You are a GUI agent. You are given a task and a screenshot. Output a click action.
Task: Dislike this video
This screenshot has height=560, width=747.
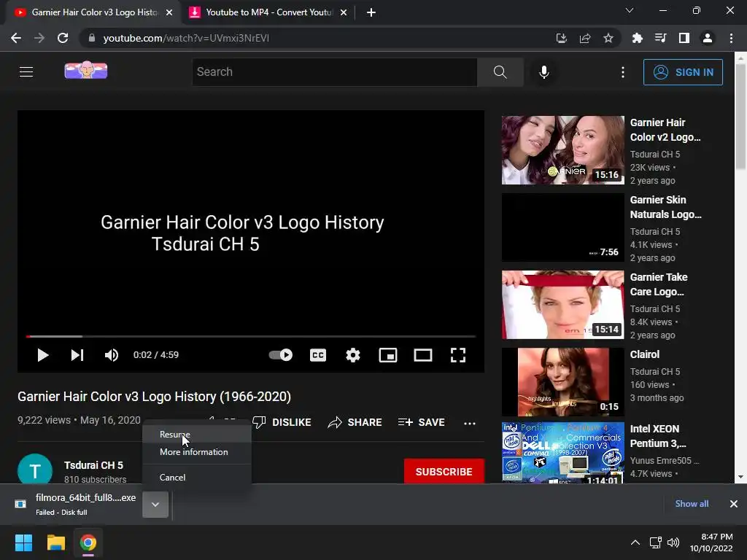[x=282, y=422]
